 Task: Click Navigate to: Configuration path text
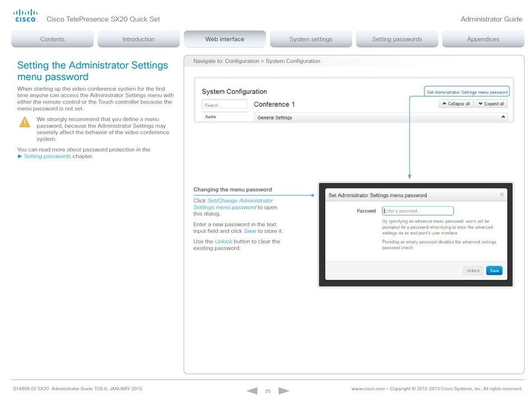pos(256,61)
